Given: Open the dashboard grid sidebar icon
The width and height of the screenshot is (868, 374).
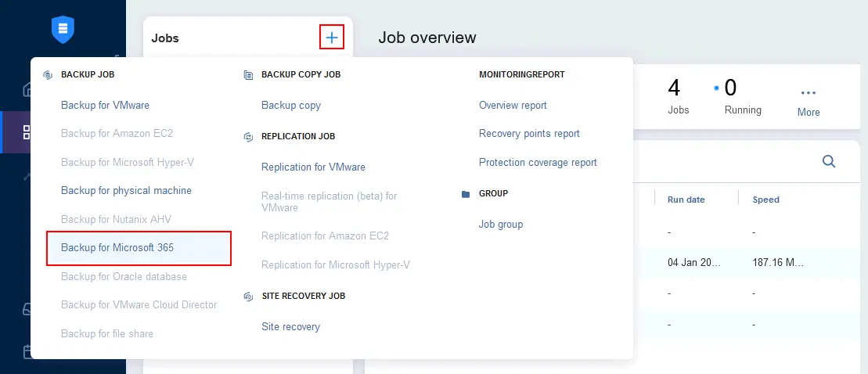Looking at the screenshot, I should pyautogui.click(x=27, y=131).
